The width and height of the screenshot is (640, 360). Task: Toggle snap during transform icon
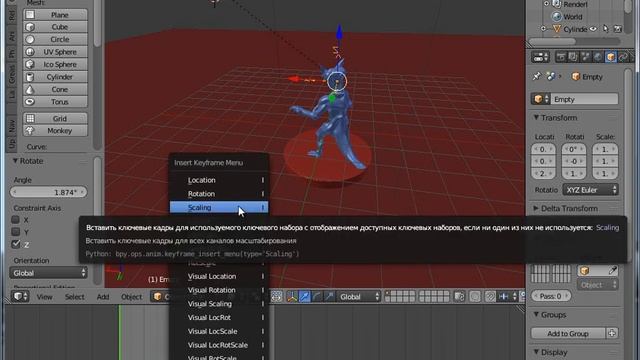(490, 297)
